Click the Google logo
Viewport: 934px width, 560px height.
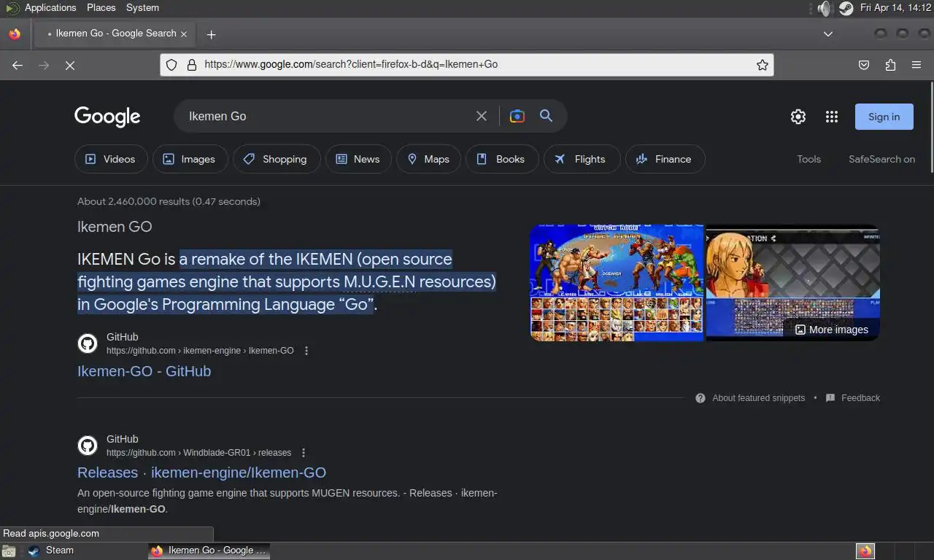coord(107,117)
